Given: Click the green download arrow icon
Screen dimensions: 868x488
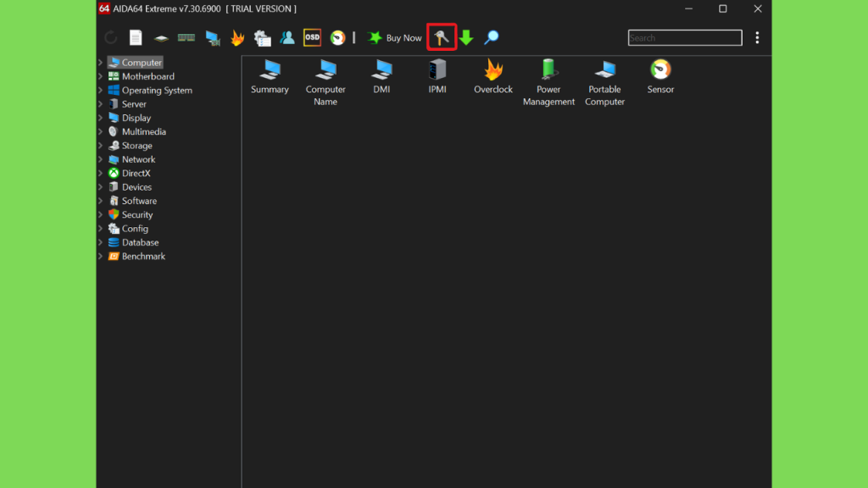Looking at the screenshot, I should coord(466,37).
